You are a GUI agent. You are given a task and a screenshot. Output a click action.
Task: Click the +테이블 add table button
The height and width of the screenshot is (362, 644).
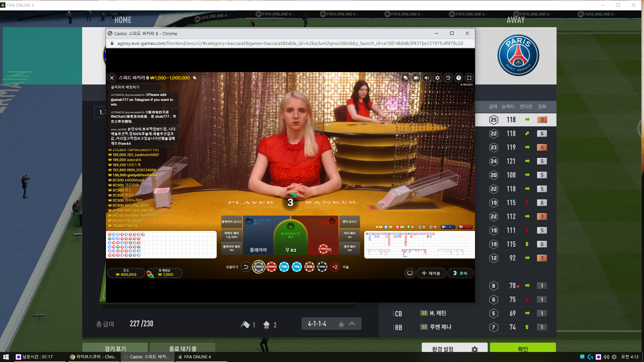point(431,273)
